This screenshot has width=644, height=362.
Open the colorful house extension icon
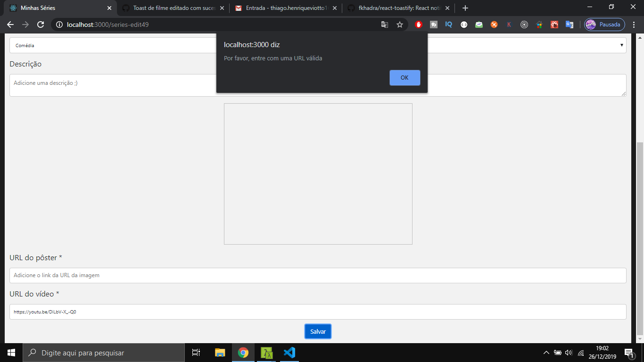tap(539, 25)
